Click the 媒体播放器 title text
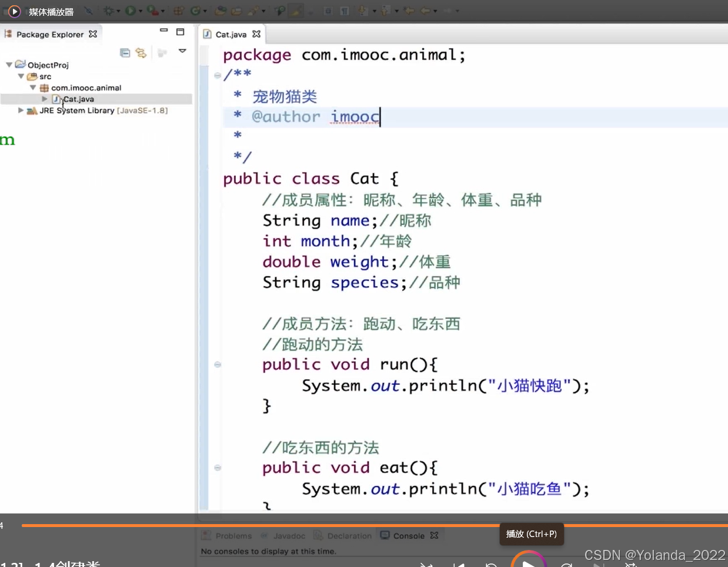 51,12
